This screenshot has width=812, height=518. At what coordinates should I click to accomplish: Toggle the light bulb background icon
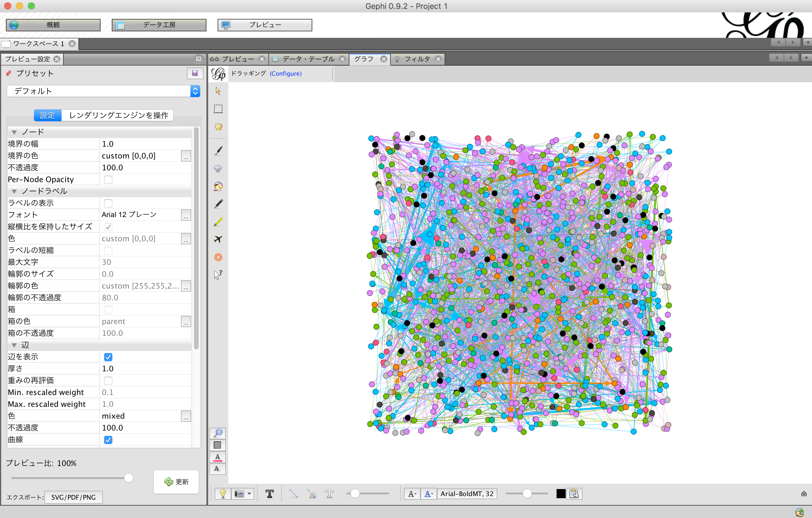(223, 494)
